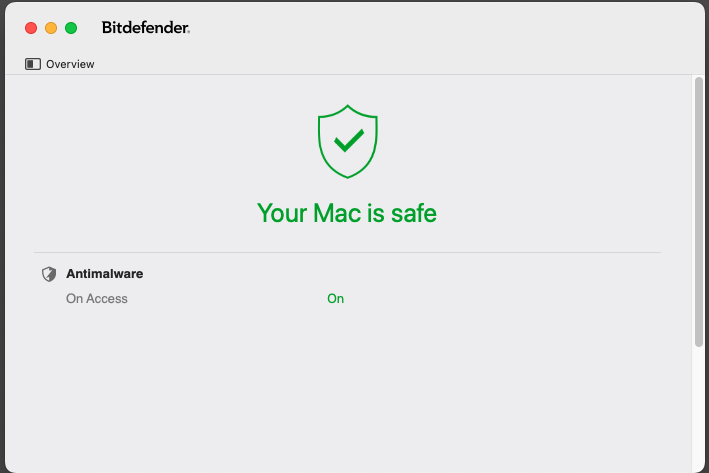The height and width of the screenshot is (473, 709).
Task: Click the empty title bar area right of logo
Action: (x=450, y=28)
